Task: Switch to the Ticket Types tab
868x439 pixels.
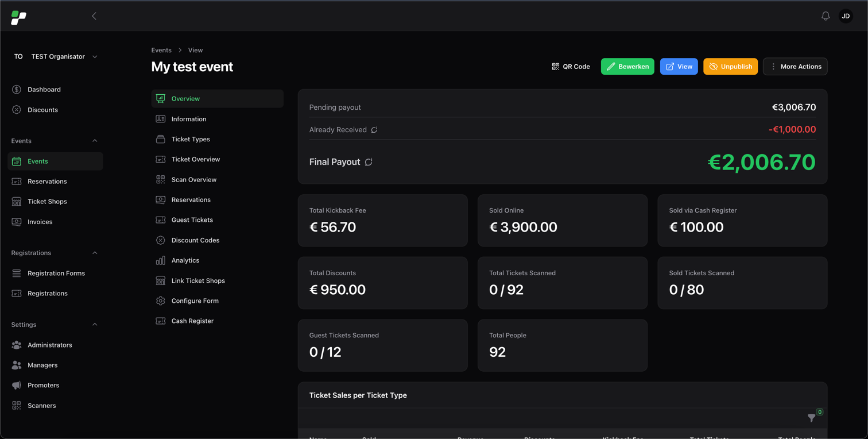Action: pos(191,139)
